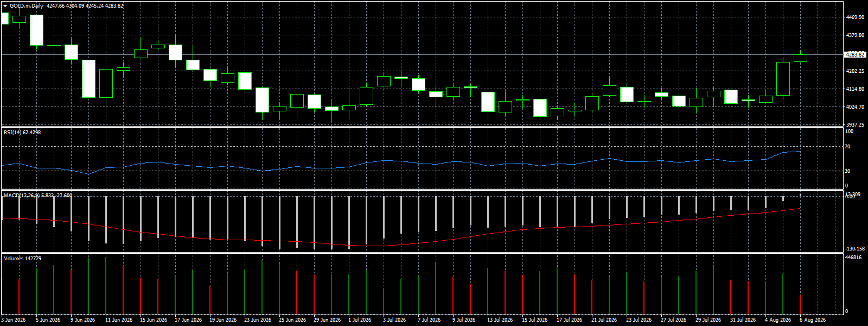Click the RSI 30 level label
The image size is (868, 326).
pos(848,171)
